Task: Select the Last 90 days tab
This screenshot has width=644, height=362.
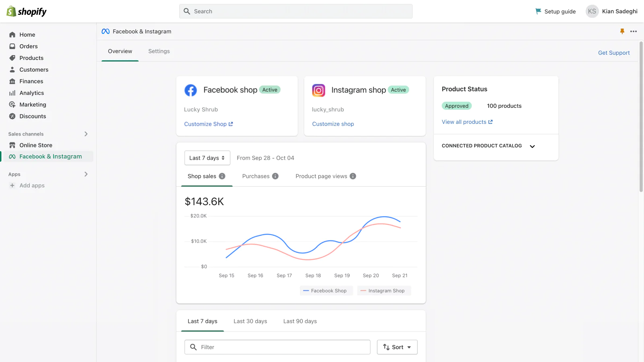Action: 300,321
